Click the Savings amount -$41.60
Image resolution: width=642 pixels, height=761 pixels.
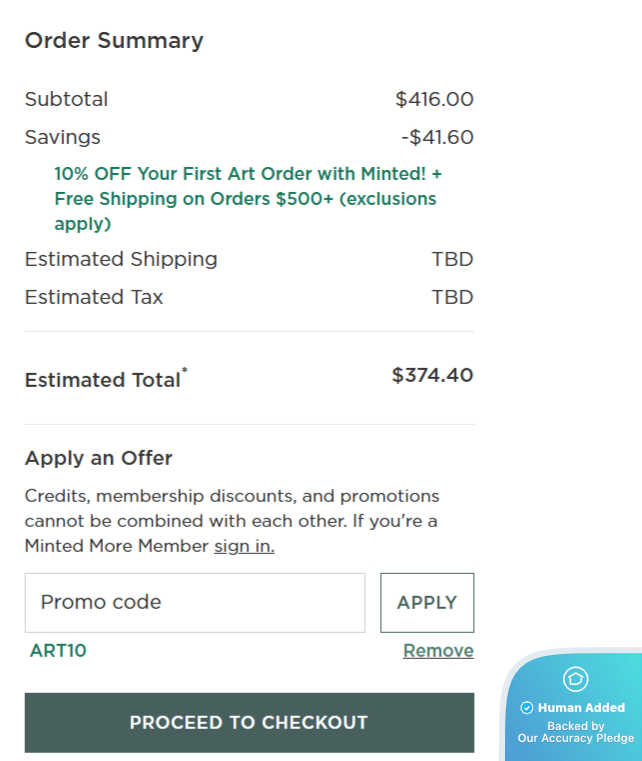coord(437,137)
